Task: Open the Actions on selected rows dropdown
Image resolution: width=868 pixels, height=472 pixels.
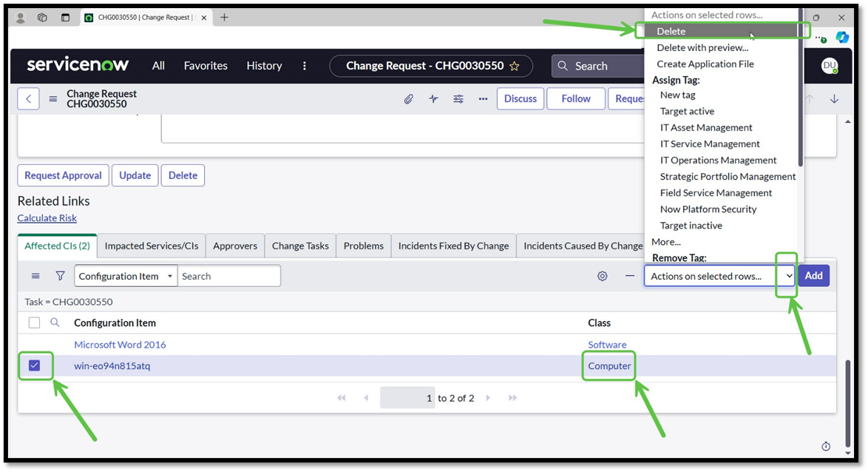Action: point(719,276)
